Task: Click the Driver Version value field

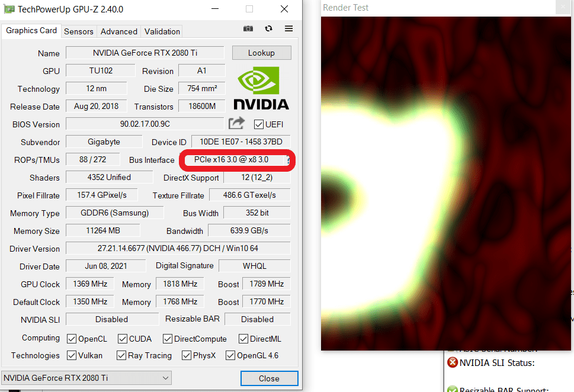Action: coord(178,248)
